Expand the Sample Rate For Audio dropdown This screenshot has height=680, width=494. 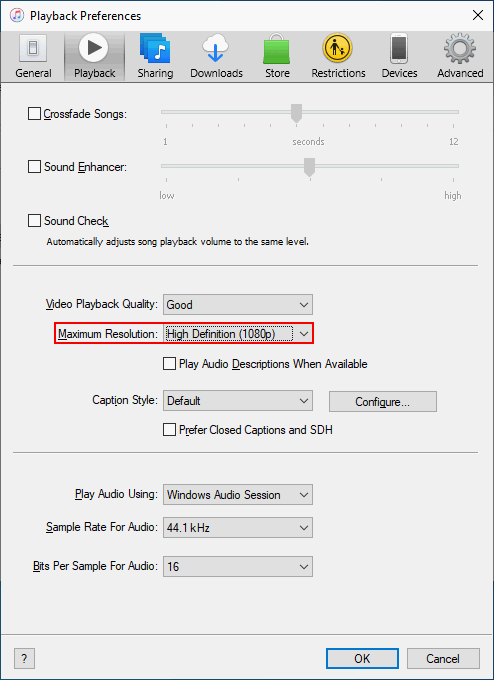point(238,527)
